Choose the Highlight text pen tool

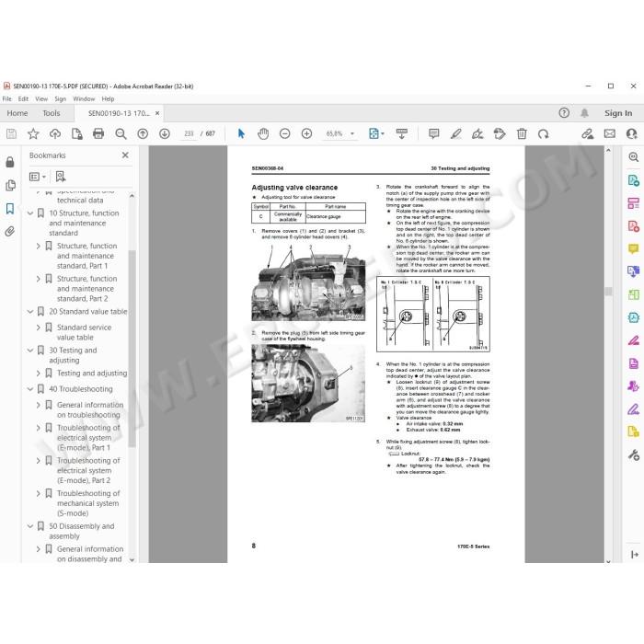point(456,133)
